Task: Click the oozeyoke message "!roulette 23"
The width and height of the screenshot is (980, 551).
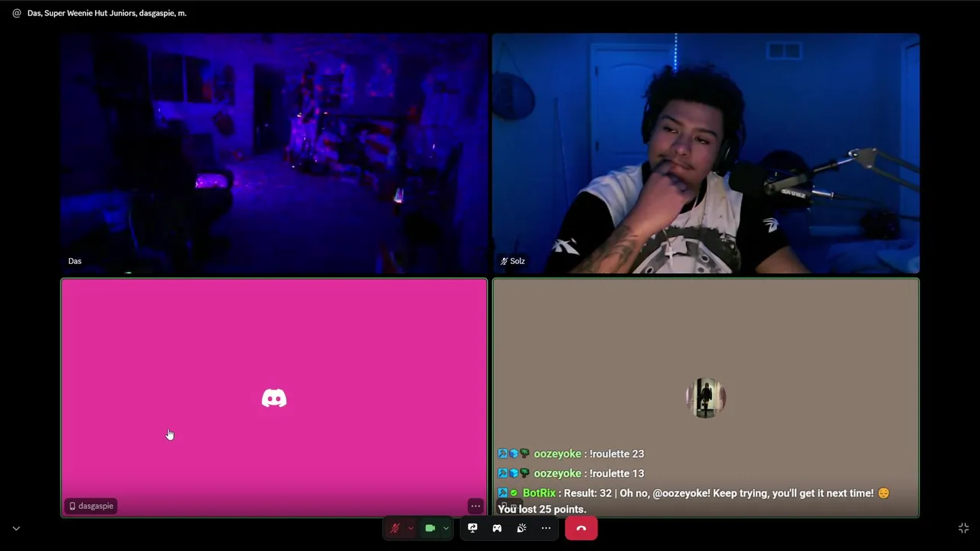Action: pos(616,454)
